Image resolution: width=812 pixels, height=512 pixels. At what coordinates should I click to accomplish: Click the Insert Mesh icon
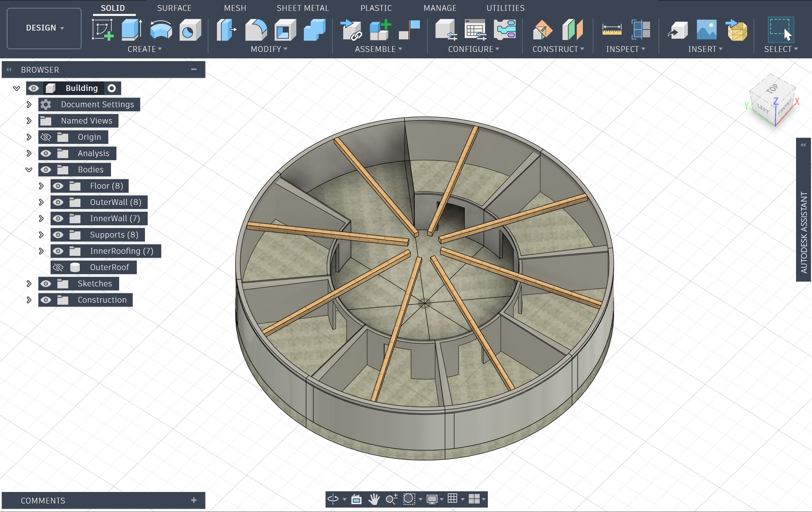pyautogui.click(x=736, y=30)
